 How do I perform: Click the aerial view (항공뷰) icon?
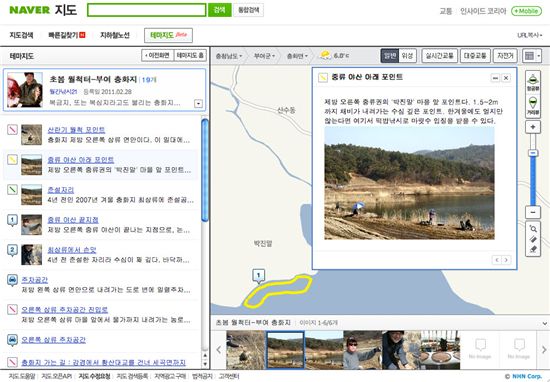point(532,82)
